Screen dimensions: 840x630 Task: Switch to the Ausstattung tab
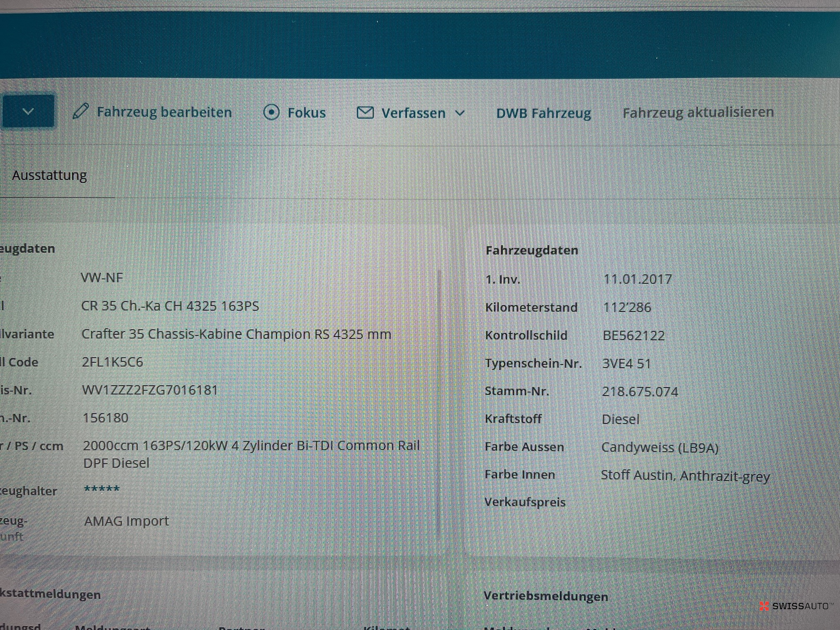pyautogui.click(x=49, y=175)
